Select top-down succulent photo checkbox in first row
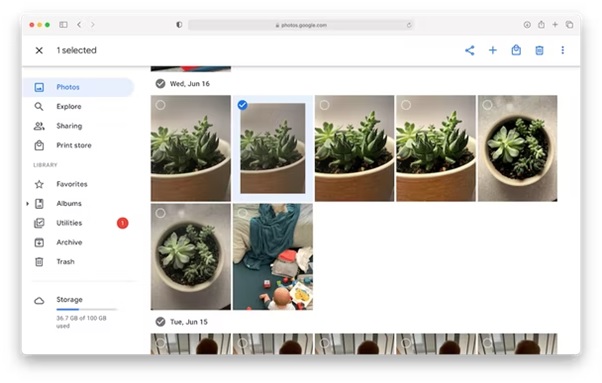Image resolution: width=602 pixels, height=383 pixels. coord(487,105)
